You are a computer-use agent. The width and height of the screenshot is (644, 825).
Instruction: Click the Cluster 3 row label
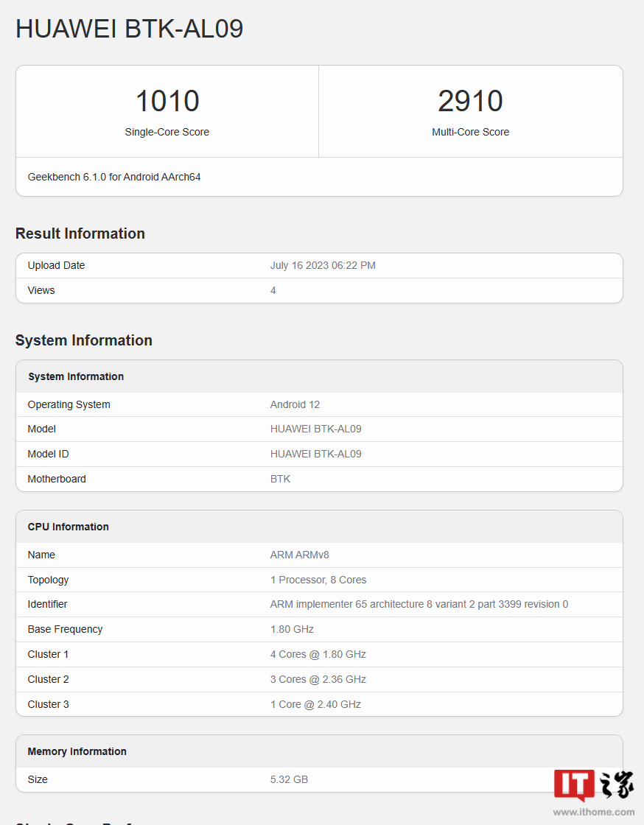pyautogui.click(x=49, y=704)
